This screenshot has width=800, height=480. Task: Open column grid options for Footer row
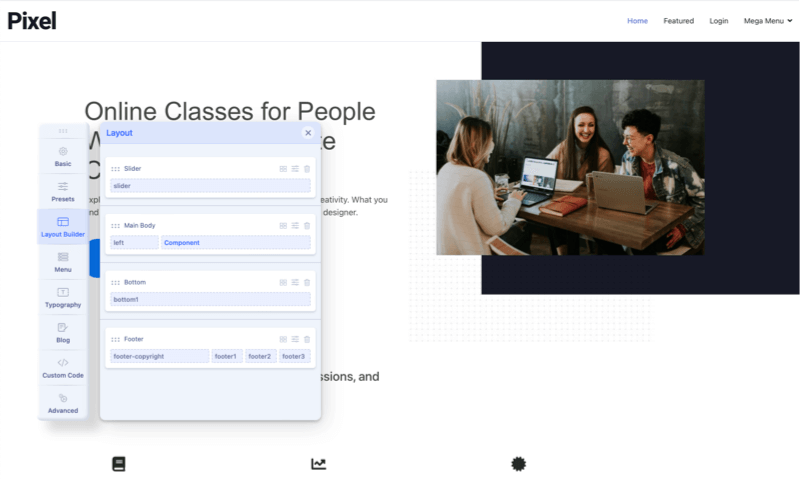point(283,339)
